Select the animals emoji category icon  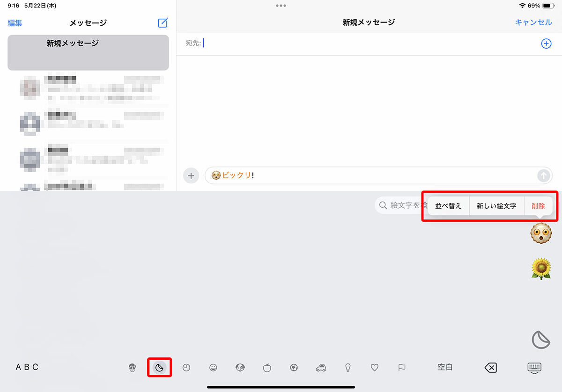pyautogui.click(x=240, y=368)
